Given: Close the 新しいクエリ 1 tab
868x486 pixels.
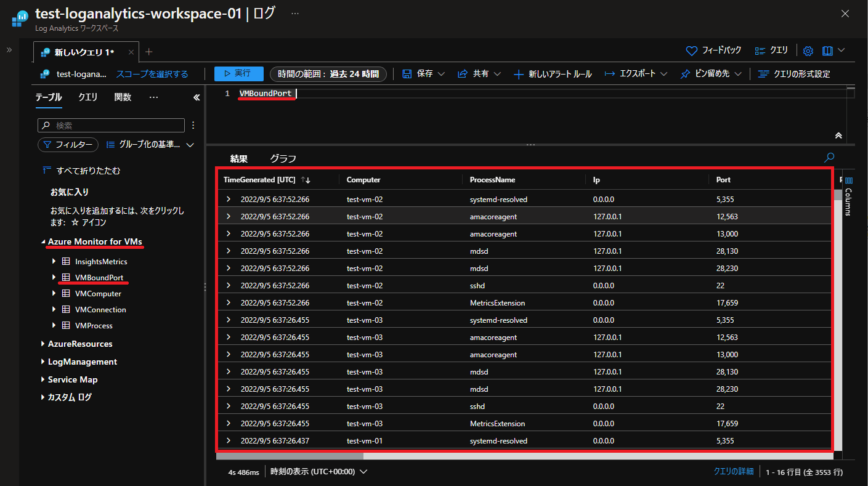Looking at the screenshot, I should pyautogui.click(x=131, y=52).
